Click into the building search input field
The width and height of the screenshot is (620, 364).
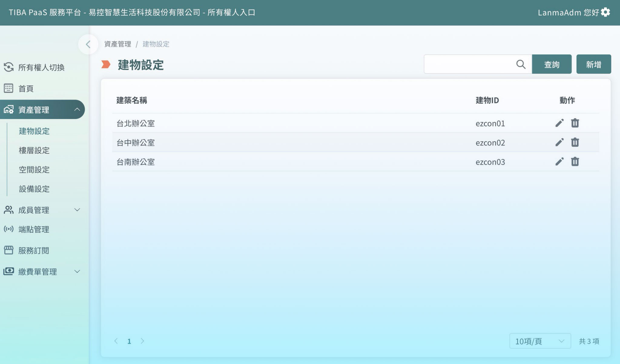[469, 64]
